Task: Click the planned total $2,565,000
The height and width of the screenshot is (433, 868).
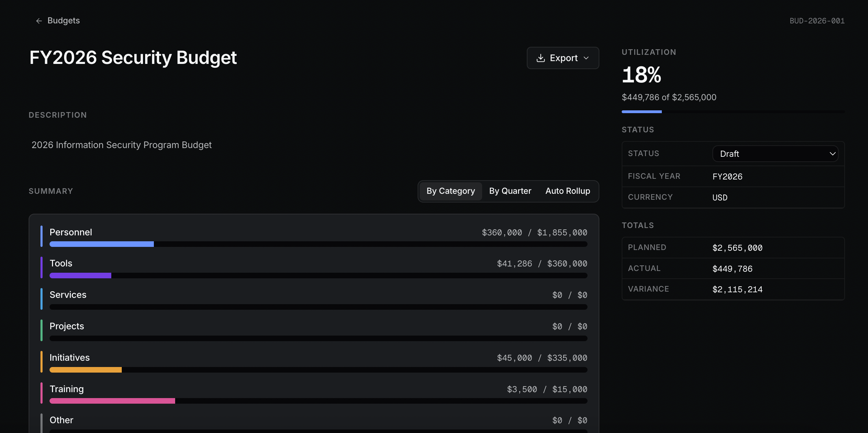Action: click(737, 248)
